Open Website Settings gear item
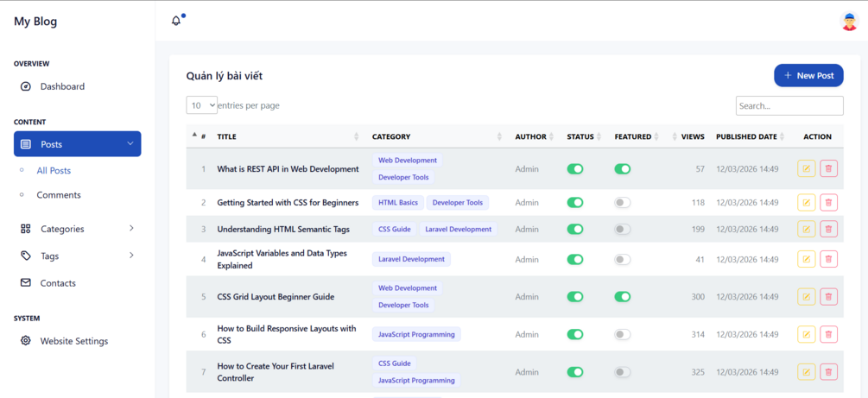Viewport: 868px width, 398px height. (73, 341)
